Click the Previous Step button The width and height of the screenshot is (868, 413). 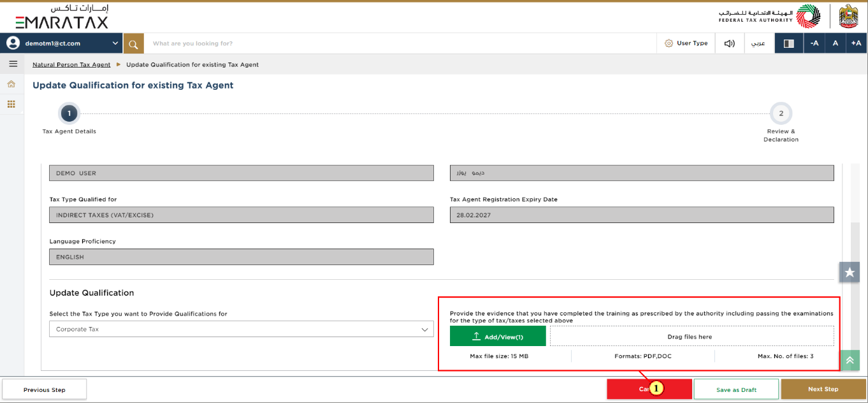click(x=45, y=389)
